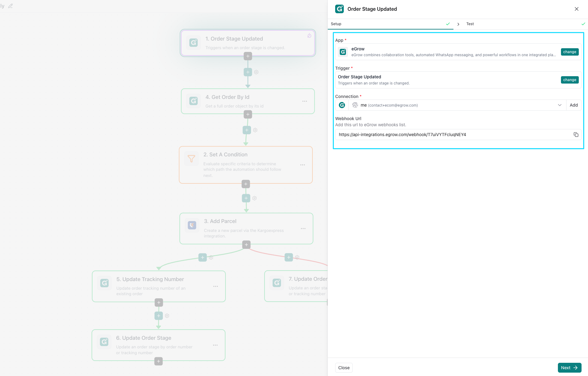This screenshot has height=376, width=588.
Task: Select the Get Order By Id node title
Action: click(x=227, y=97)
